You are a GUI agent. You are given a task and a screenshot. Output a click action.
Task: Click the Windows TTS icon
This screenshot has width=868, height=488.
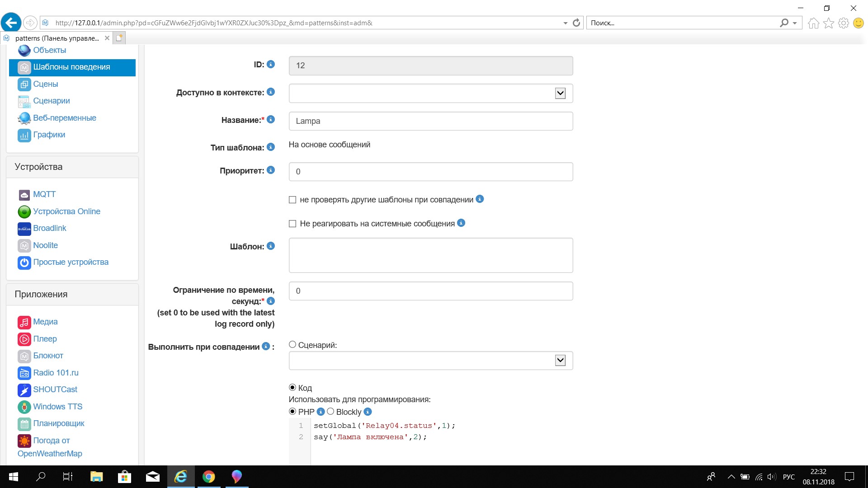pyautogui.click(x=24, y=407)
